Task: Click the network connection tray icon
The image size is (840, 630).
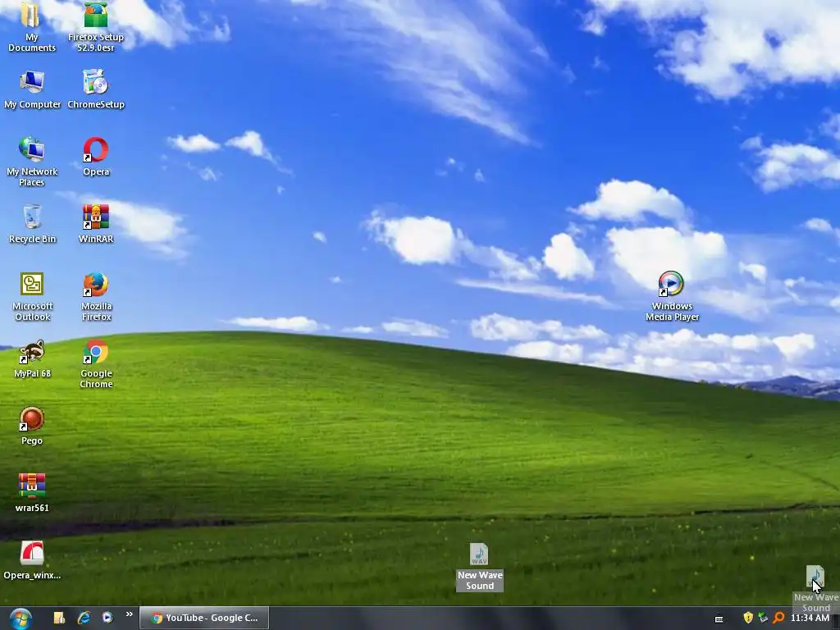Action: (763, 618)
